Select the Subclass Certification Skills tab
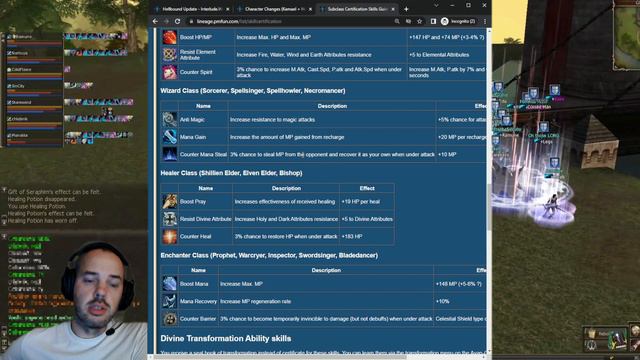The height and width of the screenshot is (360, 640). click(357, 9)
